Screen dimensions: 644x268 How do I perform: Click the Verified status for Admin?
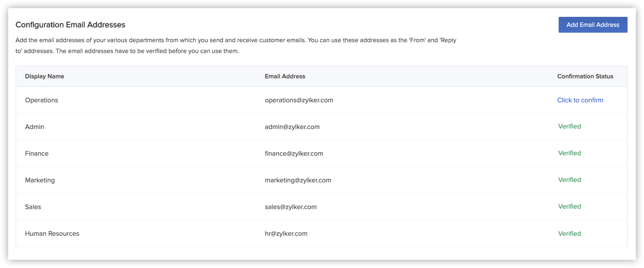coord(569,126)
